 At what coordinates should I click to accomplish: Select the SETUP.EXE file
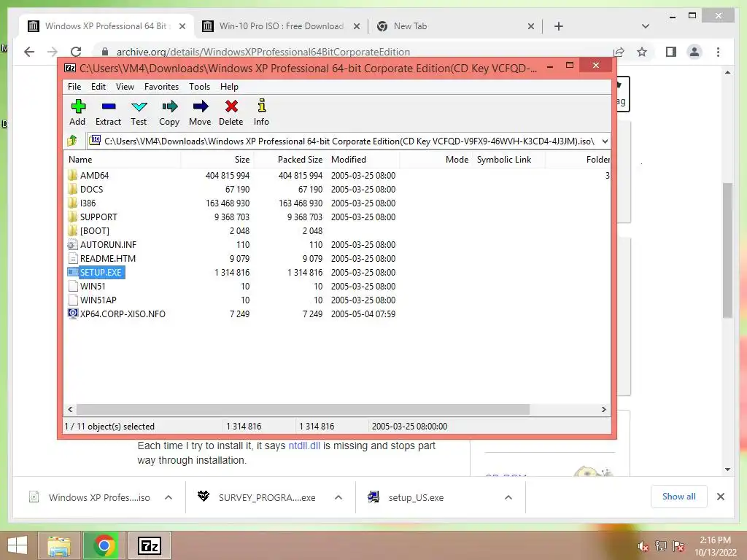point(101,273)
